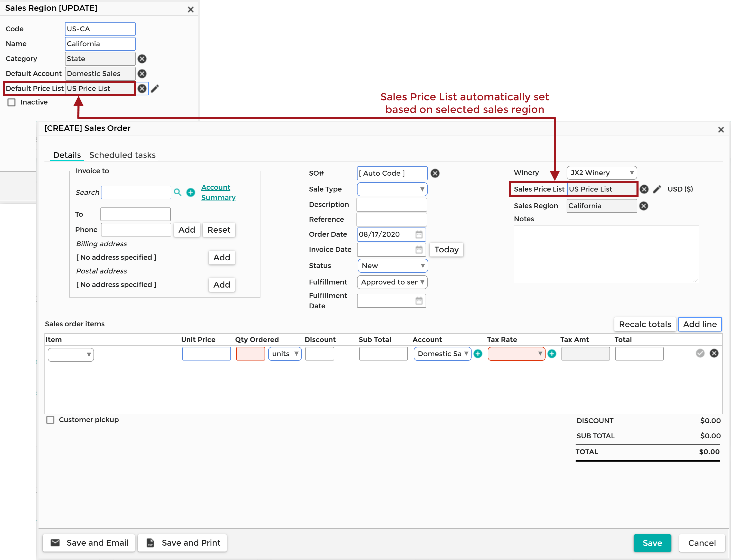This screenshot has height=560, width=731.
Task: Clear the Sales Region California field
Action: (644, 206)
